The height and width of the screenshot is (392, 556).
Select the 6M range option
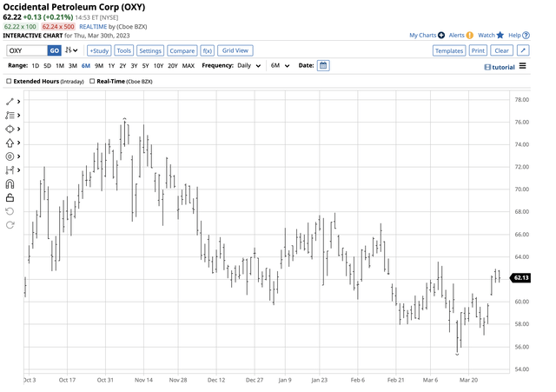[x=86, y=66]
